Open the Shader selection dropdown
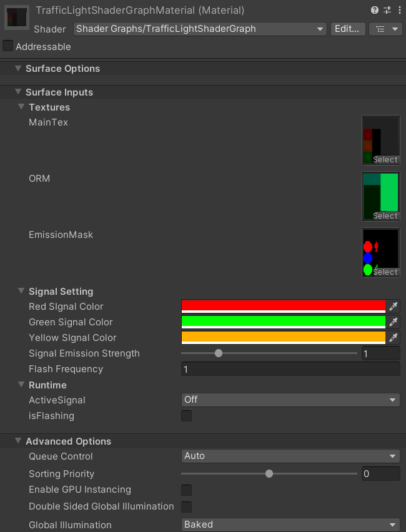Screen dimensions: 406x532 200,29
